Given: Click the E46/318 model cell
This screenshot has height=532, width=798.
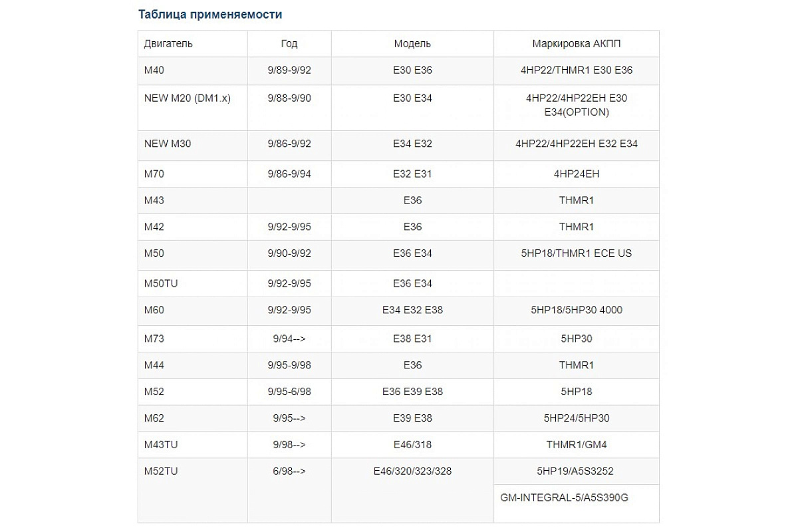Looking at the screenshot, I should tap(412, 445).
